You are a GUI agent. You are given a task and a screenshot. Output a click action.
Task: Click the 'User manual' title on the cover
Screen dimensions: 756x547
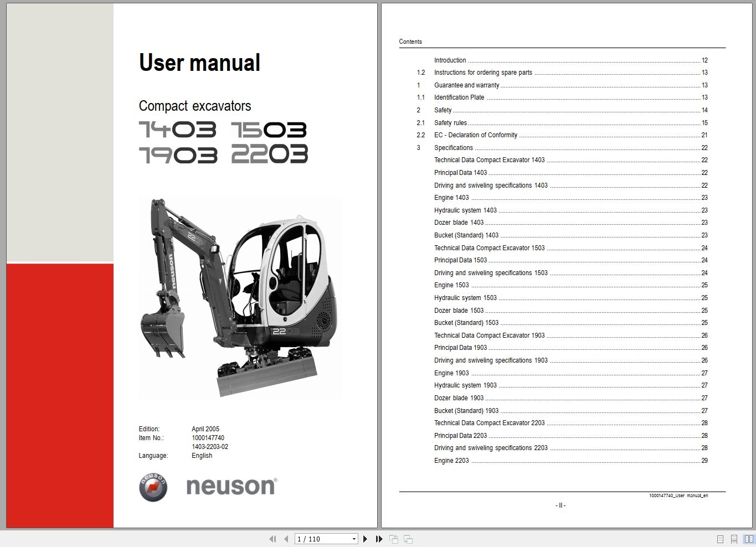[199, 63]
